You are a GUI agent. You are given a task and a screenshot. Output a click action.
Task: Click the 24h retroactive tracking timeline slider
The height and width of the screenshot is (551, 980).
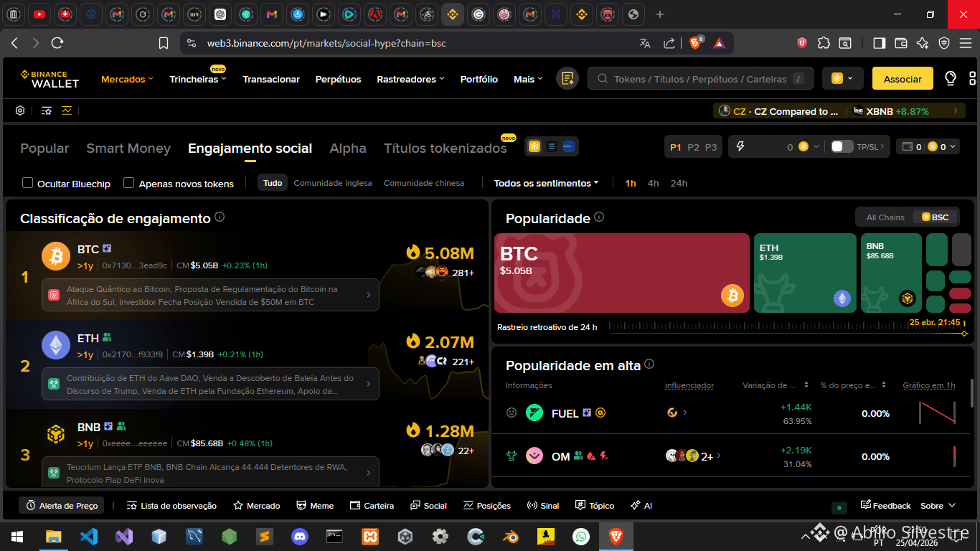(x=788, y=328)
